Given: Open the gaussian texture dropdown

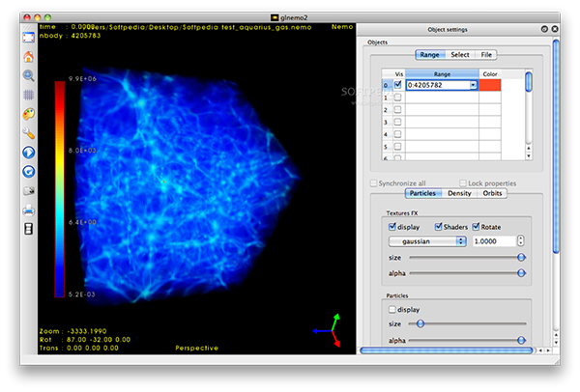Looking at the screenshot, I should tap(427, 240).
